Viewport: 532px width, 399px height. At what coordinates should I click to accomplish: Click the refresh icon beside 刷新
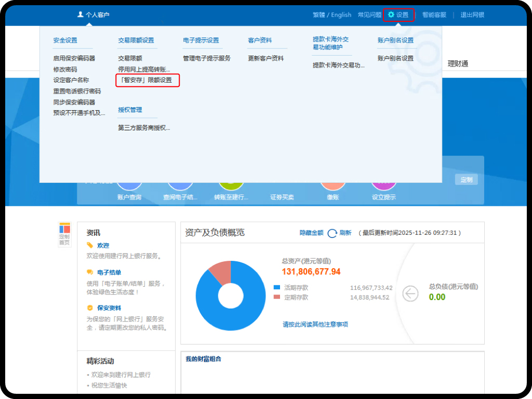[332, 233]
